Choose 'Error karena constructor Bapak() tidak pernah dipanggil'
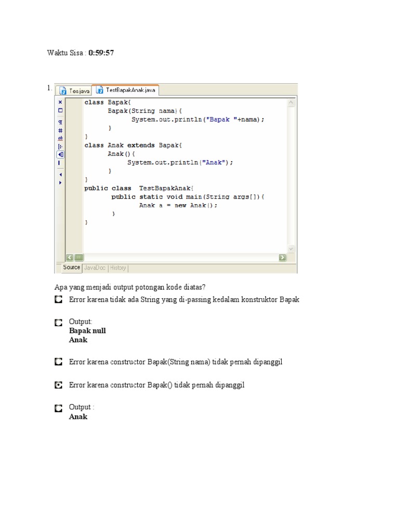Image resolution: width=399 pixels, height=532 pixels. click(x=58, y=385)
